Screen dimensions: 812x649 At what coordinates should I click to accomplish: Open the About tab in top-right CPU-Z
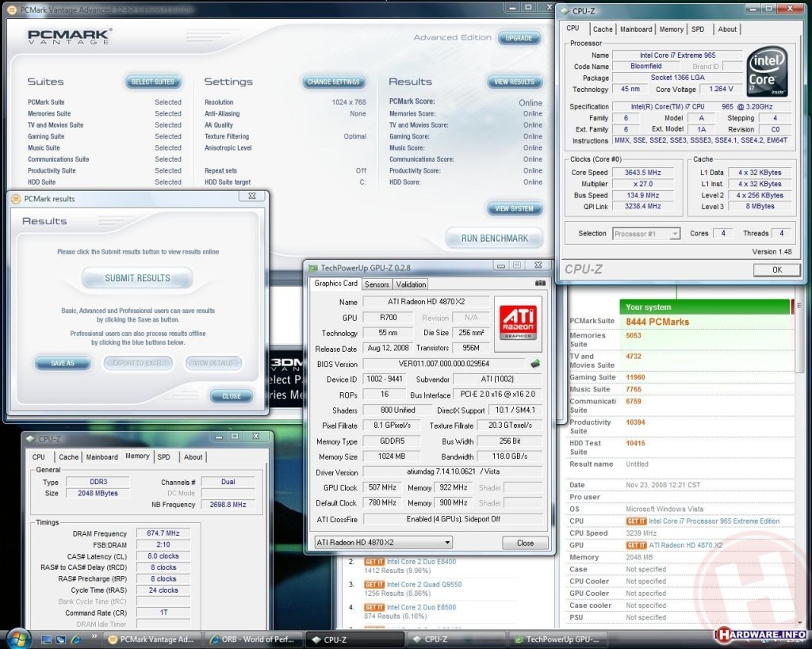[x=727, y=29]
